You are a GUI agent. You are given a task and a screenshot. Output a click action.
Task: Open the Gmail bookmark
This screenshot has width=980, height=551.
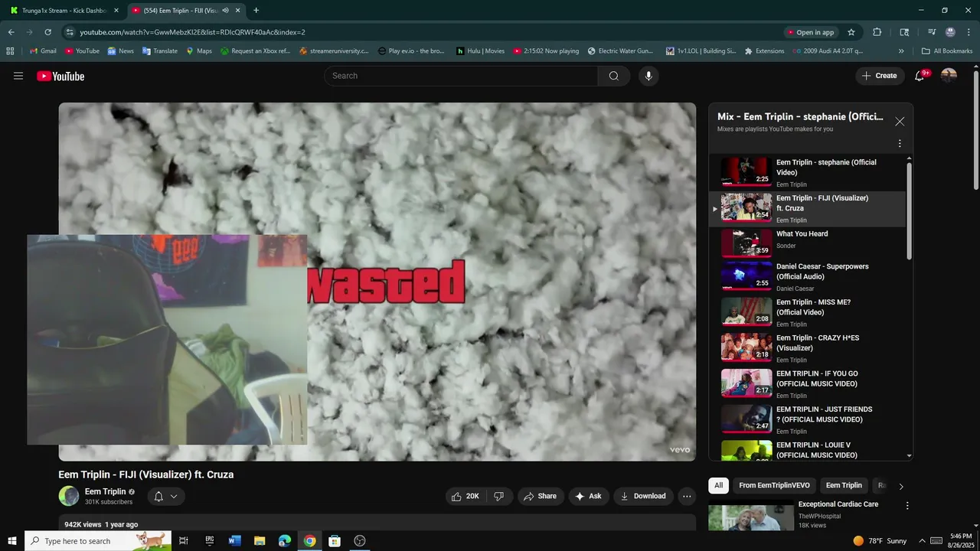pos(43,51)
